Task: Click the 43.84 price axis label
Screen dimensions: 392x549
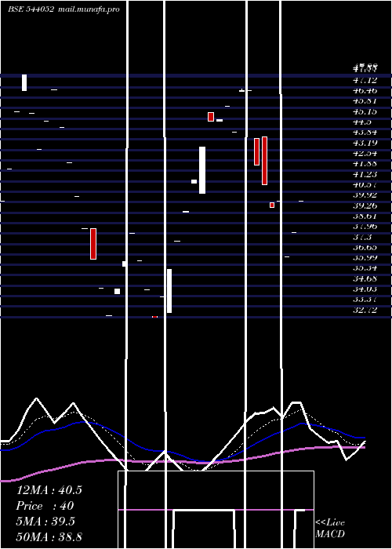Action: tap(365, 133)
